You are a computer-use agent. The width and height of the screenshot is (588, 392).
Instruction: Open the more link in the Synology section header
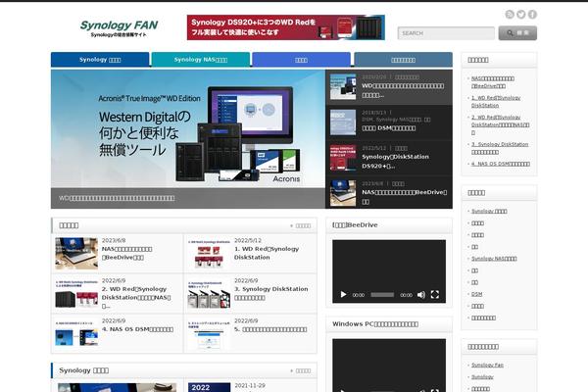point(301,371)
